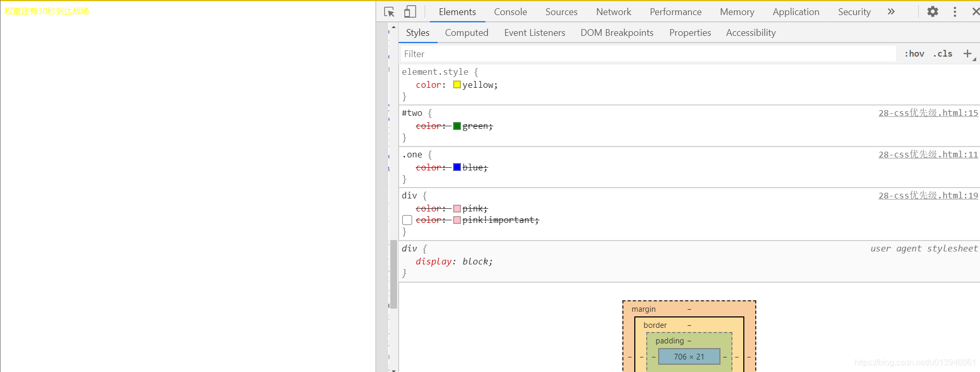Open the Performance tab
The height and width of the screenshot is (372, 980).
[x=675, y=11]
